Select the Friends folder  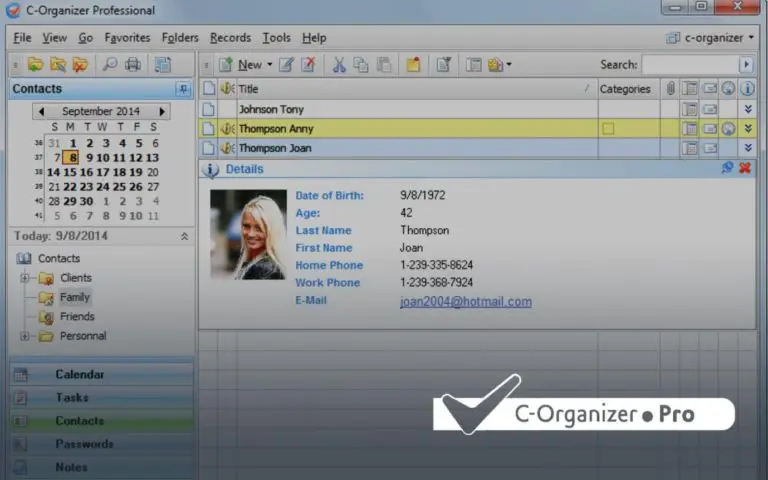[x=77, y=317]
